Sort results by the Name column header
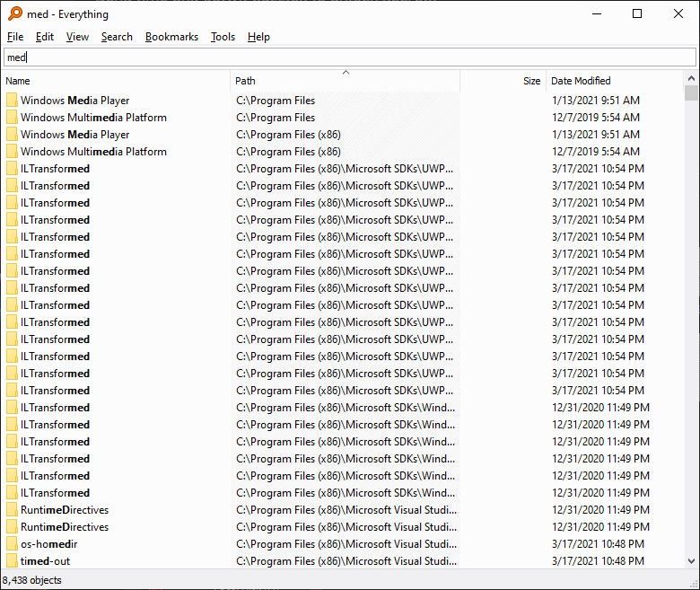This screenshot has height=590, width=700. click(116, 81)
